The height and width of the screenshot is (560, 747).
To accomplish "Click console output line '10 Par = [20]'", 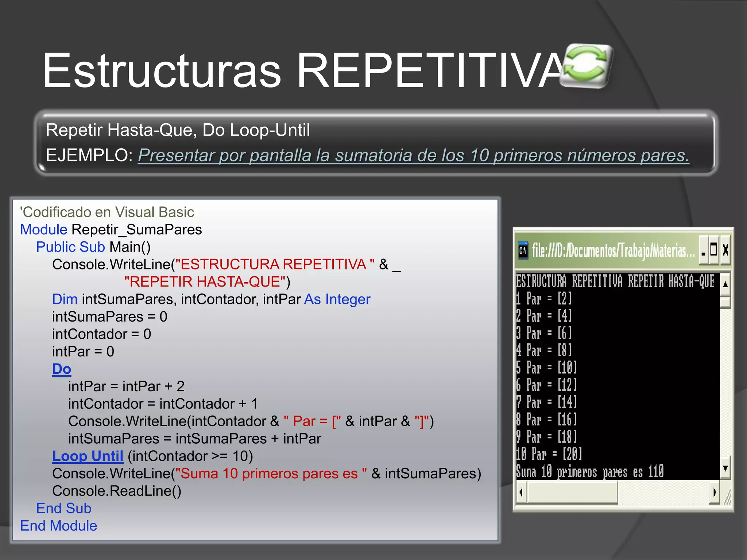I will click(x=549, y=454).
